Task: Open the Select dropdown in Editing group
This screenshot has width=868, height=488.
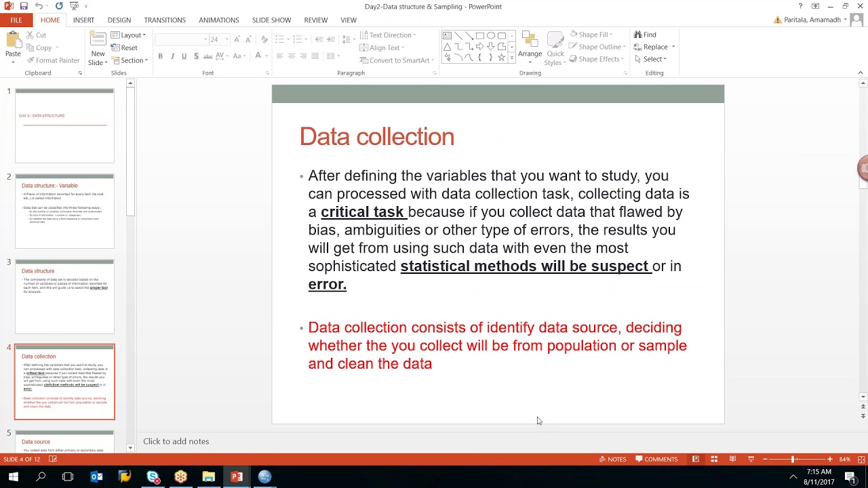Action: click(x=651, y=59)
